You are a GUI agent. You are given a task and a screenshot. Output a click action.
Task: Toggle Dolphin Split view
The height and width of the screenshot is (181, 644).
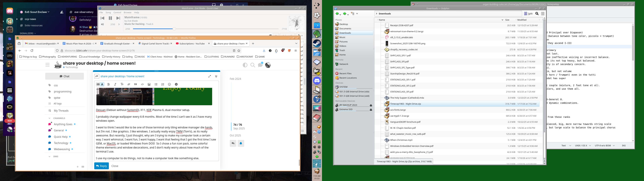[x=528, y=14]
